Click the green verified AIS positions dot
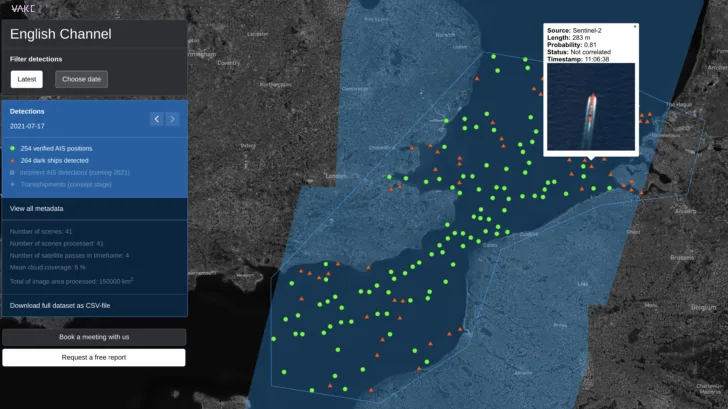Screen dimensions: 728x409 tap(13, 149)
